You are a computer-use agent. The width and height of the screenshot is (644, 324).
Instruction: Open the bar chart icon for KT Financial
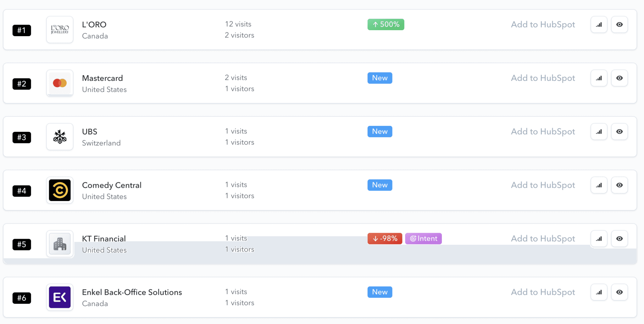(599, 238)
